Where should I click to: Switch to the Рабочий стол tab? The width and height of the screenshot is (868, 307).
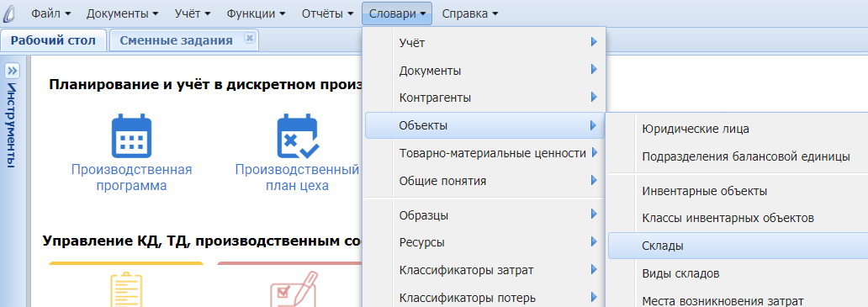tap(53, 40)
